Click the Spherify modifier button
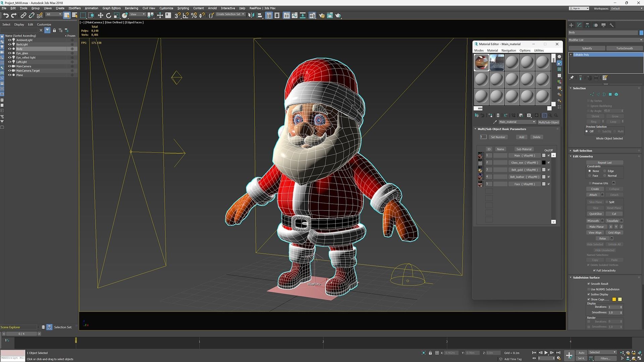 pos(587,48)
